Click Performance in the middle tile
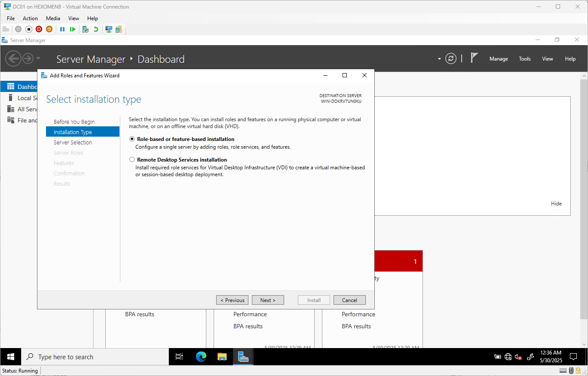588x376 pixels. coord(250,314)
